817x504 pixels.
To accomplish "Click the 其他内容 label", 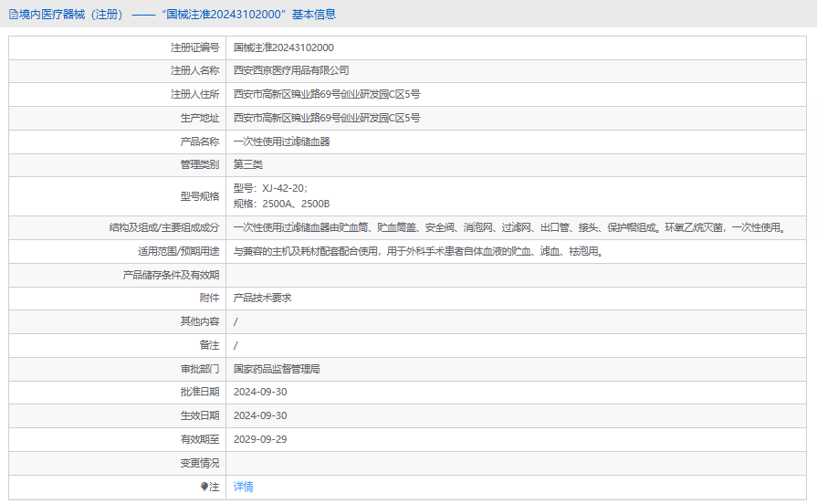I will pos(200,321).
